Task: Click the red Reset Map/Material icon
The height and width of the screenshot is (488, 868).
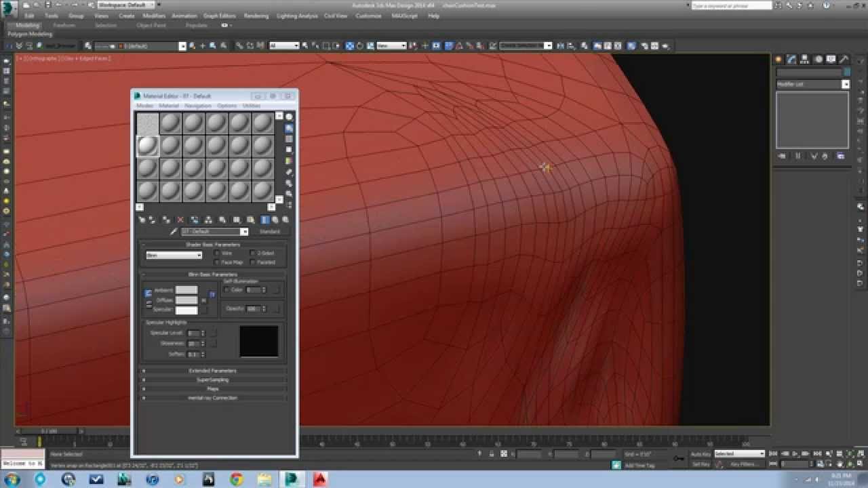Action: pyautogui.click(x=180, y=220)
